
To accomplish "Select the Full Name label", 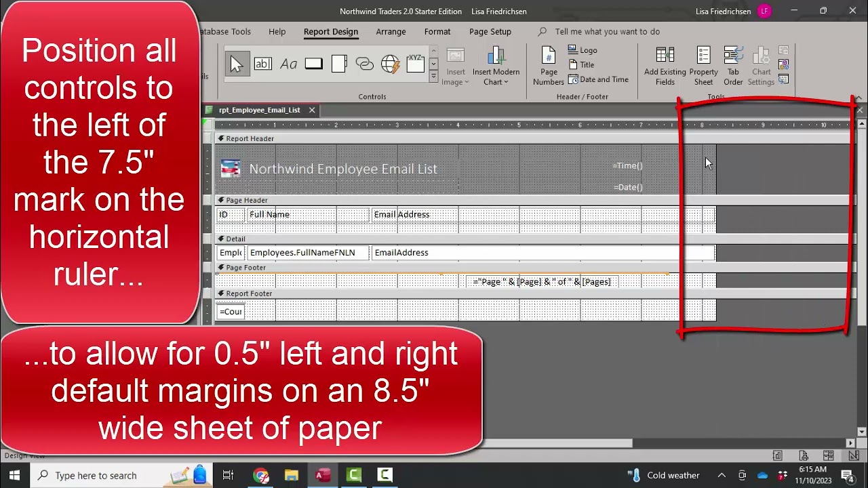I will [308, 214].
